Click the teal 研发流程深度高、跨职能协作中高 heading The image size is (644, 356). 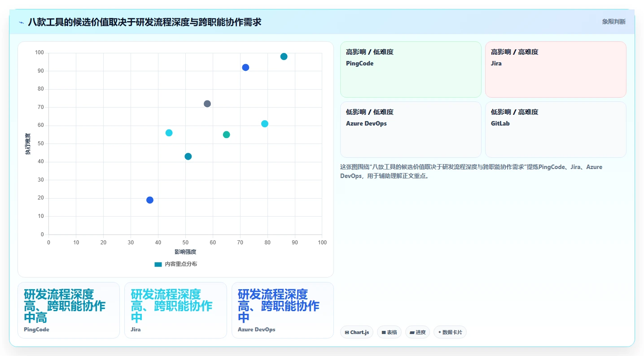pos(65,306)
